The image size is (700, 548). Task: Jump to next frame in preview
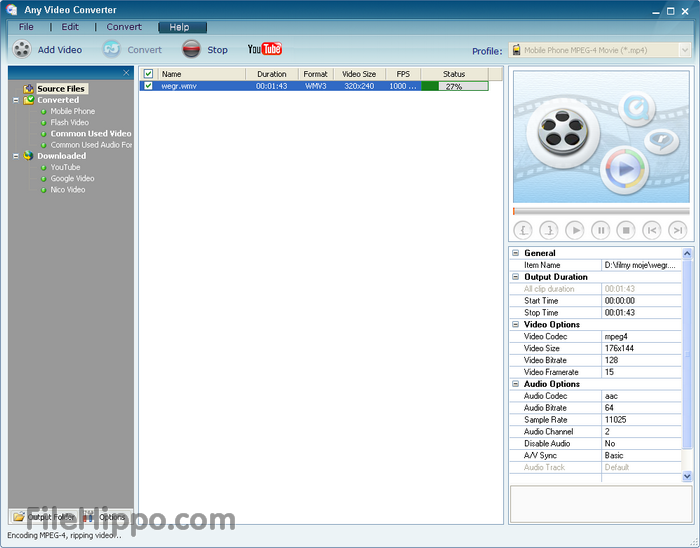678,230
